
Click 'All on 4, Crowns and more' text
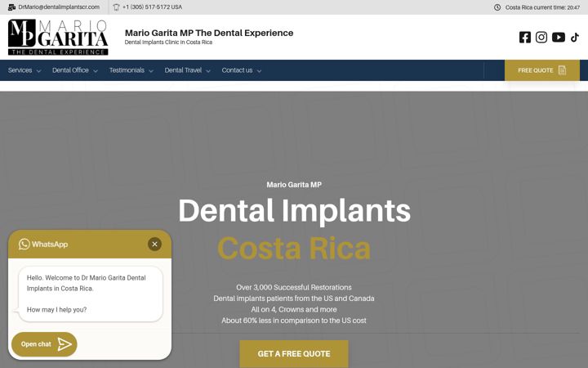[294, 309]
